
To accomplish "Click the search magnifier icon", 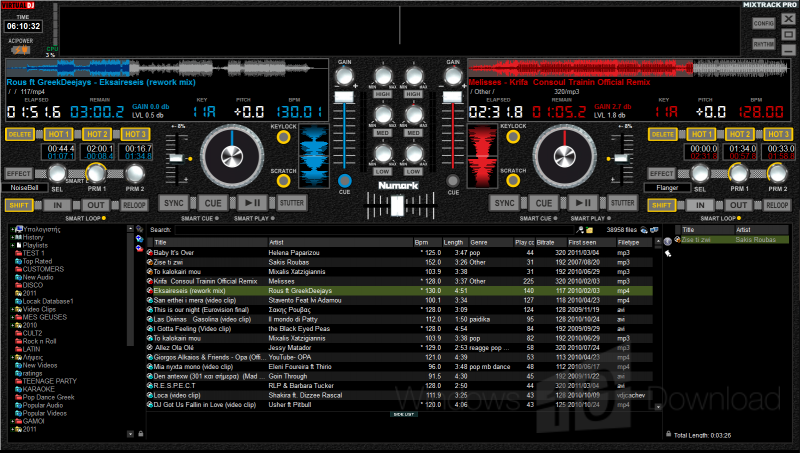I will (580, 230).
